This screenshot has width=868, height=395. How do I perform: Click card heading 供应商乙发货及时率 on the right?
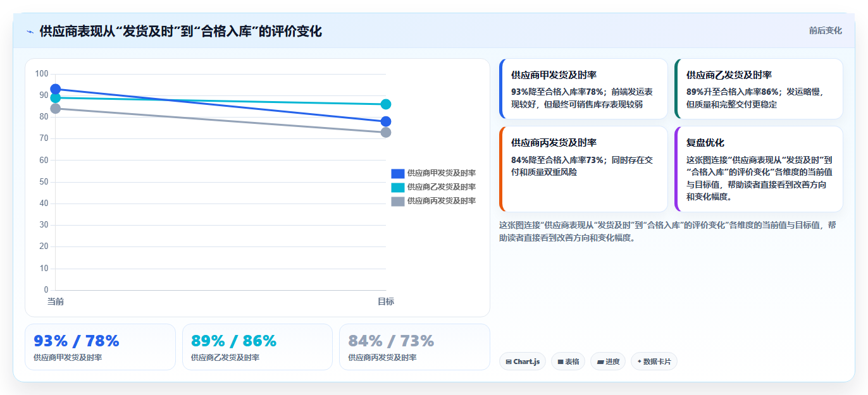(729, 75)
